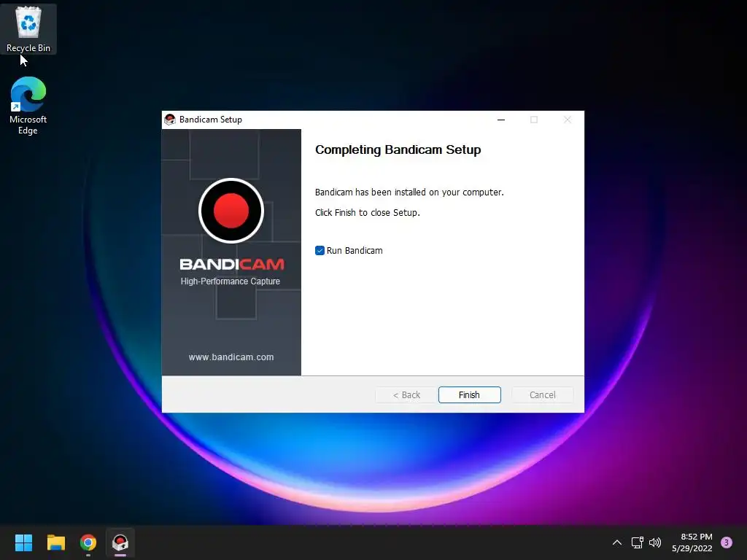This screenshot has width=747, height=560.
Task: Click the network tray icon
Action: [637, 542]
